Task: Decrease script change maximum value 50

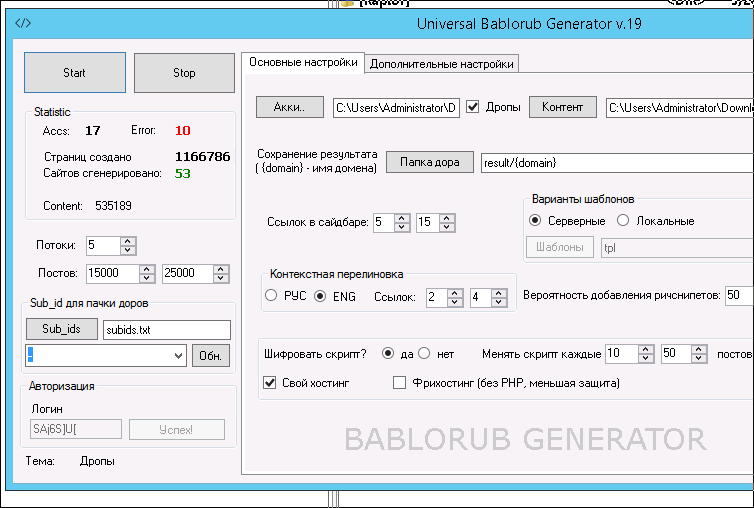Action: [700, 359]
